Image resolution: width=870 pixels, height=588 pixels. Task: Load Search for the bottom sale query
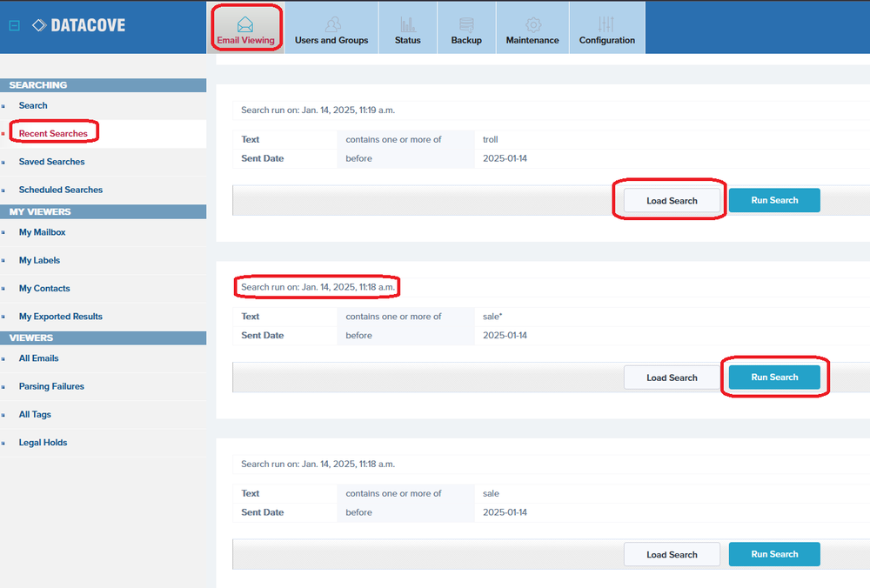click(672, 554)
